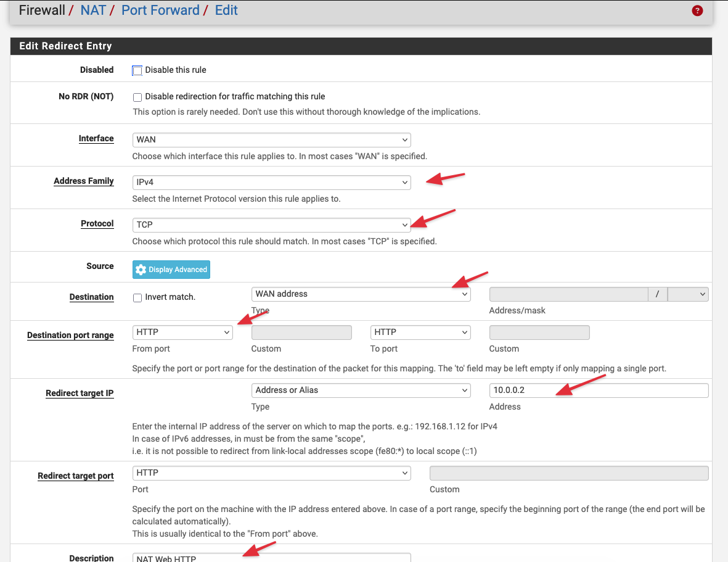Go to Firewall breadcrumb
Image resolution: width=728 pixels, height=562 pixels.
point(42,10)
